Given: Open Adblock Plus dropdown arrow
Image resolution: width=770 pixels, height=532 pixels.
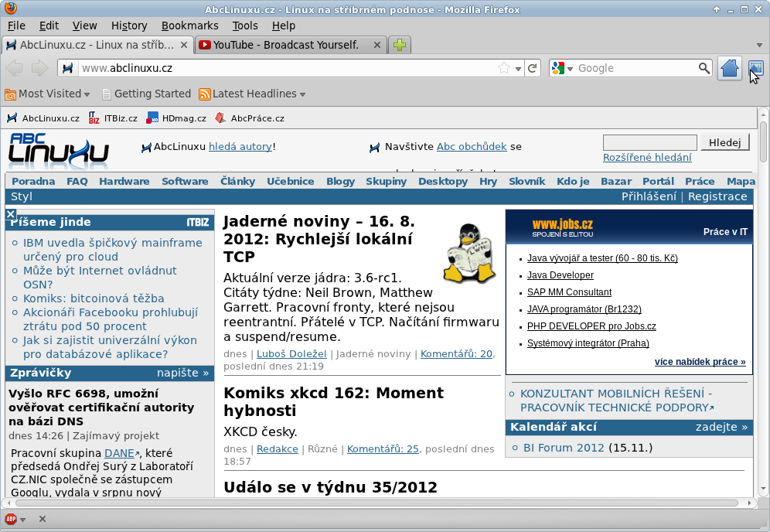Looking at the screenshot, I should [22, 519].
